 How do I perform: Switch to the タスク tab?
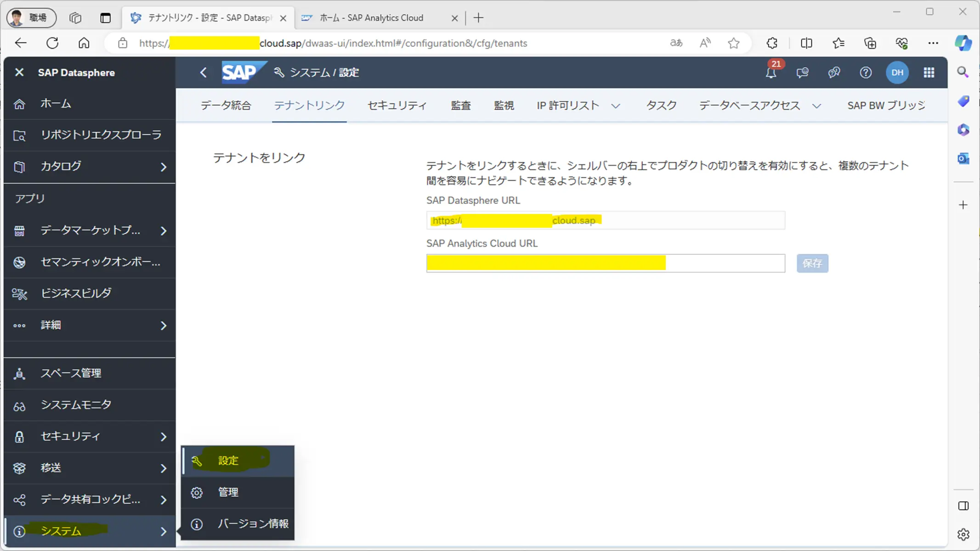click(662, 106)
